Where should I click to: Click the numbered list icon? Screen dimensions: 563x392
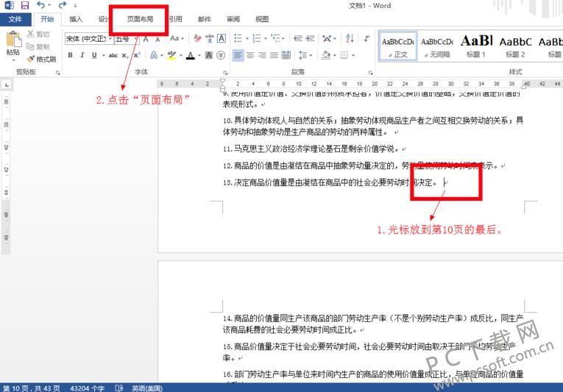click(x=257, y=38)
